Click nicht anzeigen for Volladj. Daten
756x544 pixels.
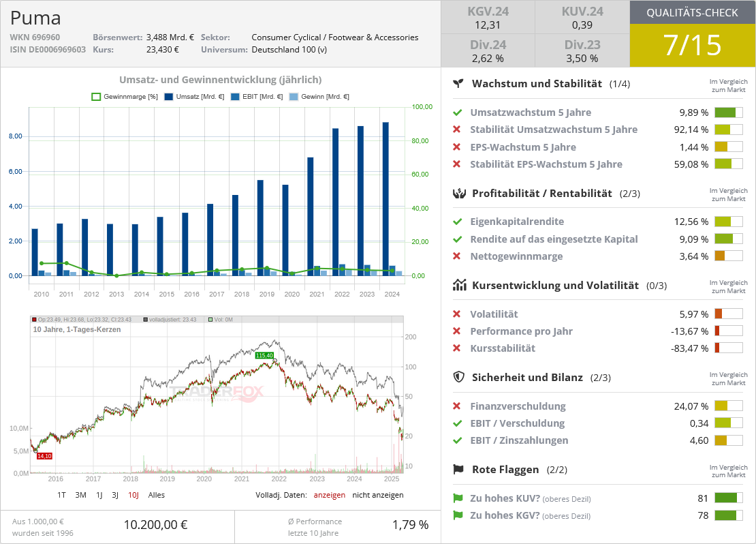(378, 495)
